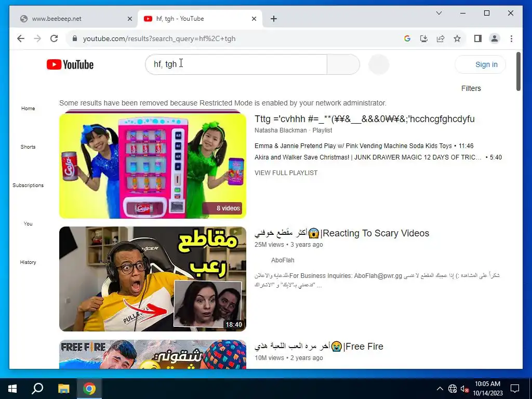This screenshot has height=399, width=532.
Task: Click the Sign in button
Action: click(x=480, y=64)
